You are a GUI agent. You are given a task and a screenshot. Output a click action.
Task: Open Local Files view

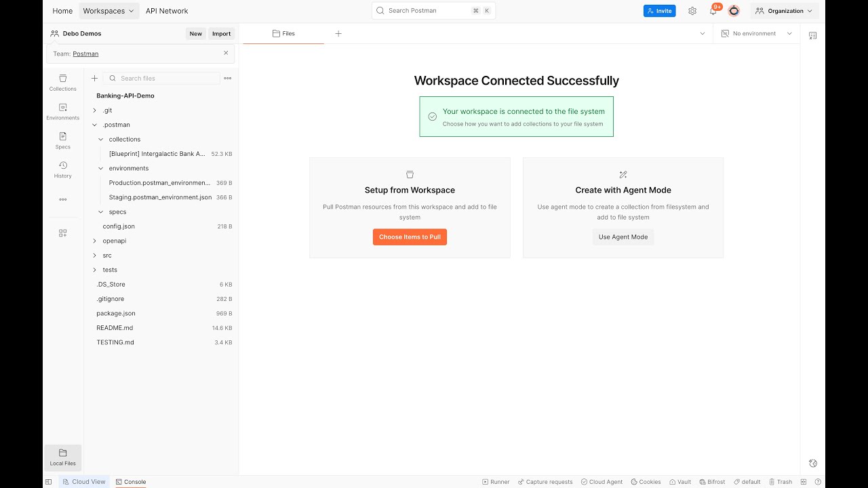click(x=62, y=457)
